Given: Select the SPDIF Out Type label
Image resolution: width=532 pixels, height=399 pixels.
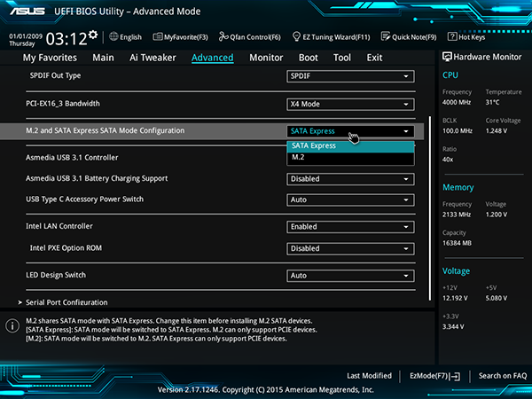Looking at the screenshot, I should tap(55, 75).
